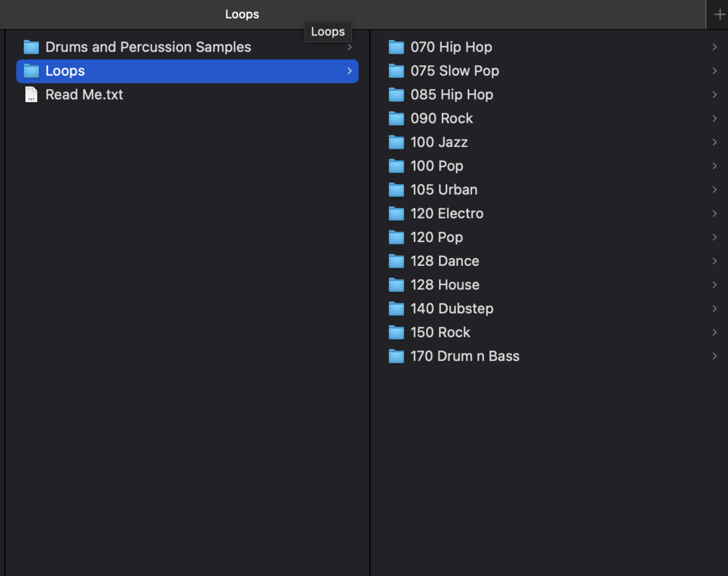The width and height of the screenshot is (728, 576).
Task: Open the 120 Pop folder
Action: tap(436, 238)
